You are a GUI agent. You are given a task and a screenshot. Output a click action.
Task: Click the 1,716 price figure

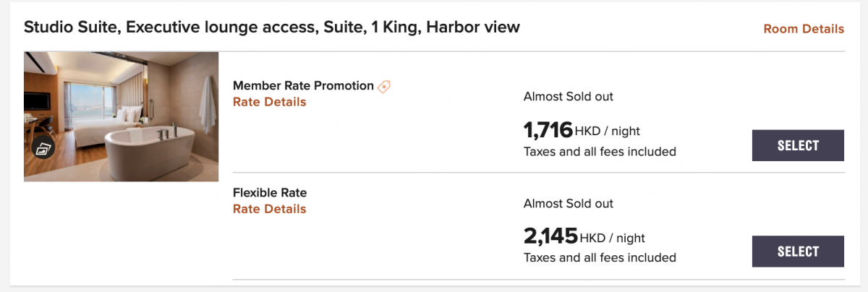[x=548, y=130]
